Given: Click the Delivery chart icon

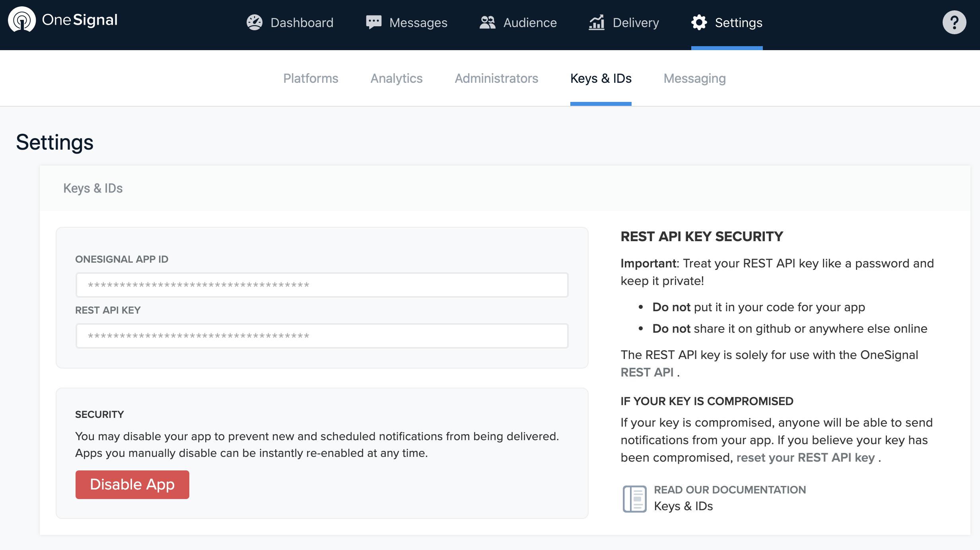Looking at the screenshot, I should (597, 22).
